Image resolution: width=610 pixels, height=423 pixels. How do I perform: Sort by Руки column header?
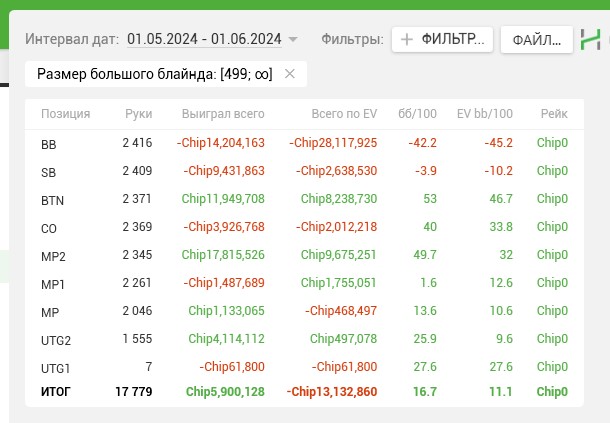coord(138,114)
